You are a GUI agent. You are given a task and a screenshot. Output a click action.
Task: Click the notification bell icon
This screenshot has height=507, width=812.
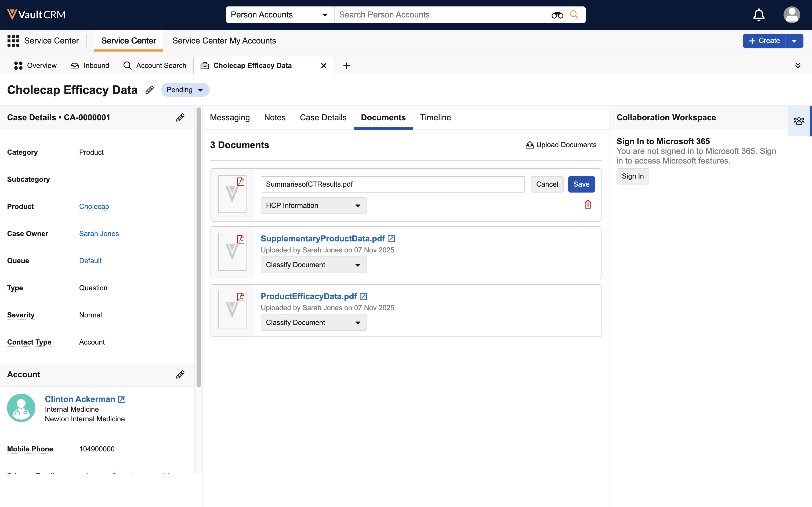click(758, 15)
